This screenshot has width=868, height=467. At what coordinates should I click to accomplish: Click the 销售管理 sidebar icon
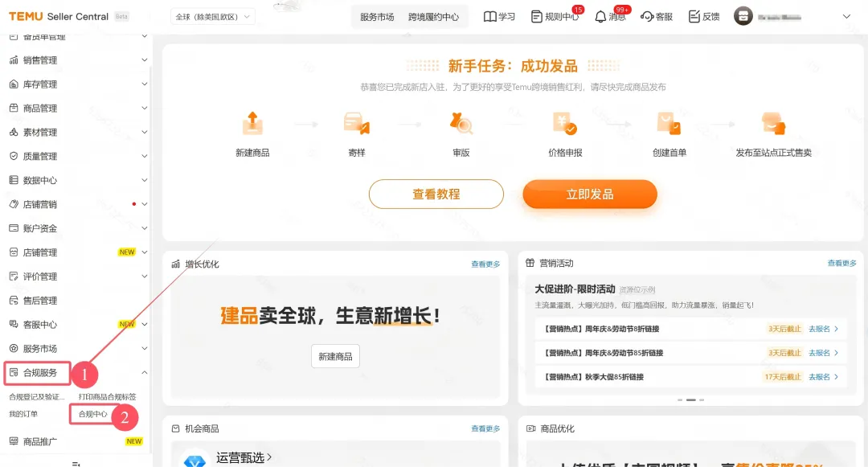coord(14,59)
